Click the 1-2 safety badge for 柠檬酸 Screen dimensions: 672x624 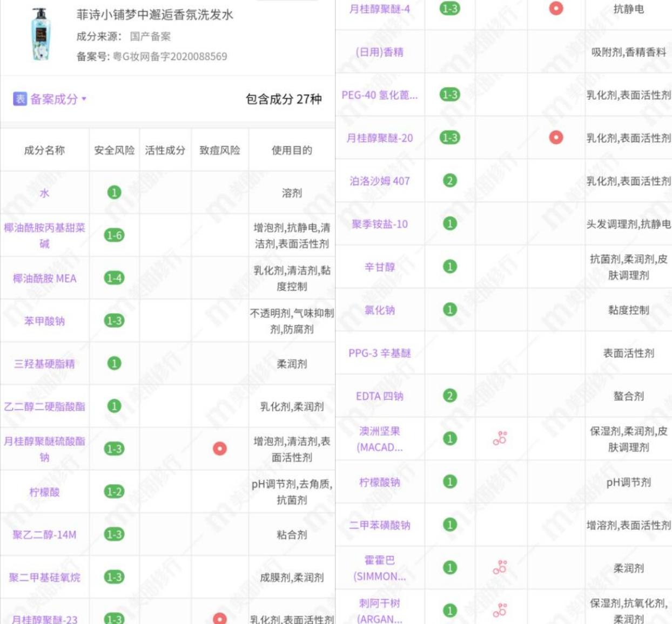click(x=114, y=490)
